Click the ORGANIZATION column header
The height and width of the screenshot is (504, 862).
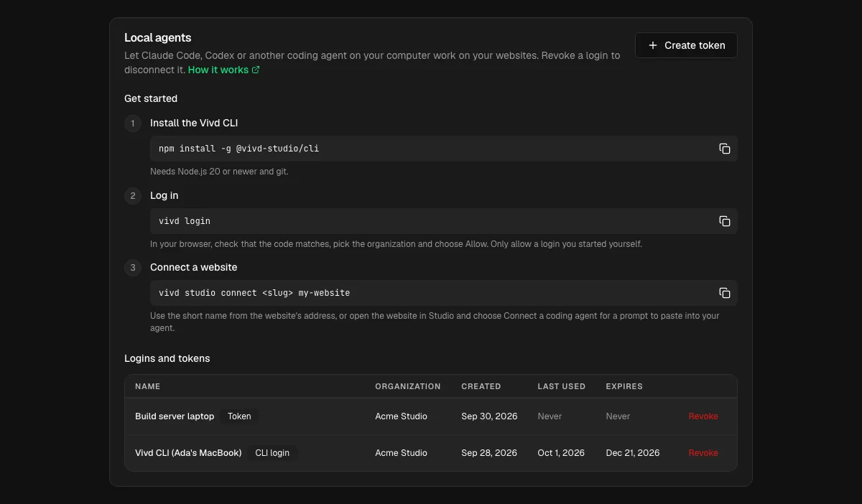pyautogui.click(x=408, y=386)
